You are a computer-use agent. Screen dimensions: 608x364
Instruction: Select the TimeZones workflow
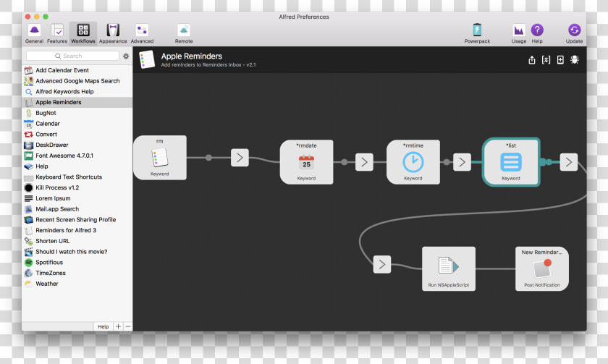point(77,273)
